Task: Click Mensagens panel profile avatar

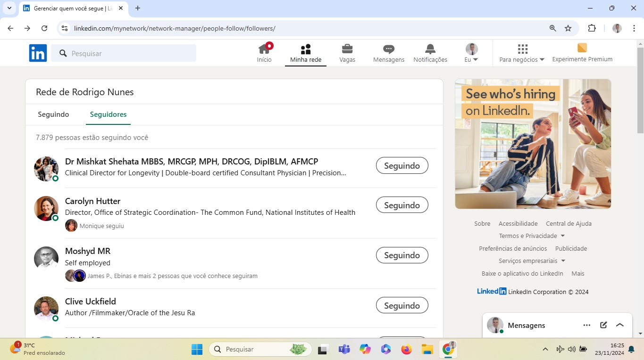Action: pos(495,325)
